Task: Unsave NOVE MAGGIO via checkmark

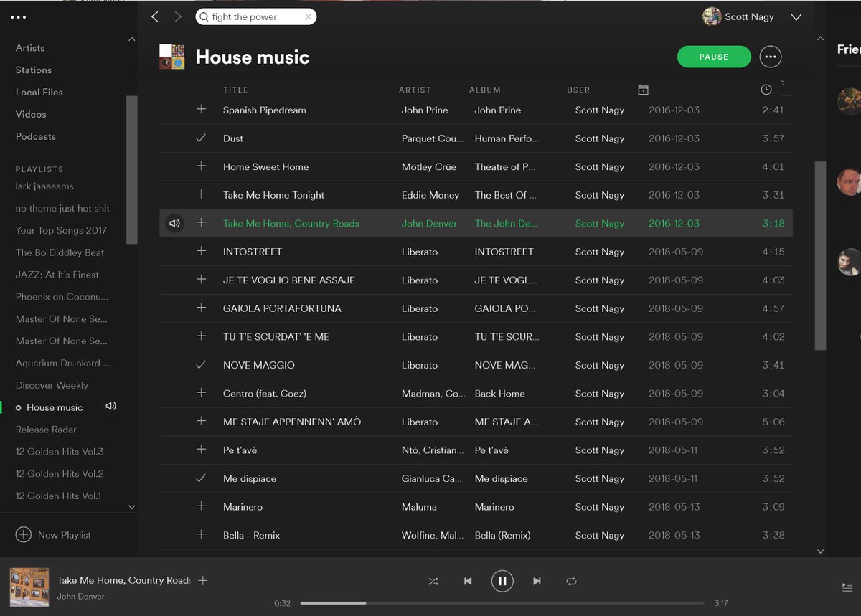Action: (201, 365)
